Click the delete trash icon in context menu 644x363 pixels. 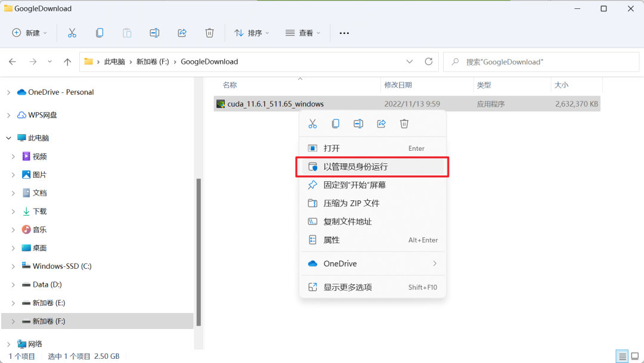404,124
